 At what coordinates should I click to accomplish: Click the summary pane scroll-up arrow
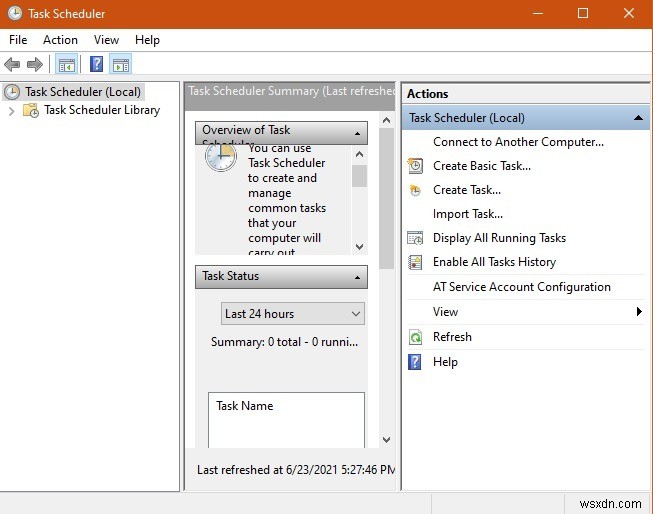pos(386,120)
